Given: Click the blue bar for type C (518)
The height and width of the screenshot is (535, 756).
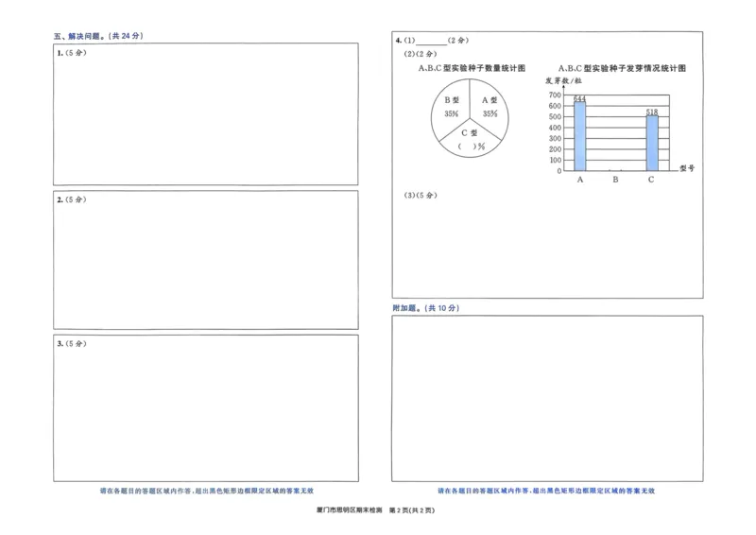Looking at the screenshot, I should click(x=651, y=143).
